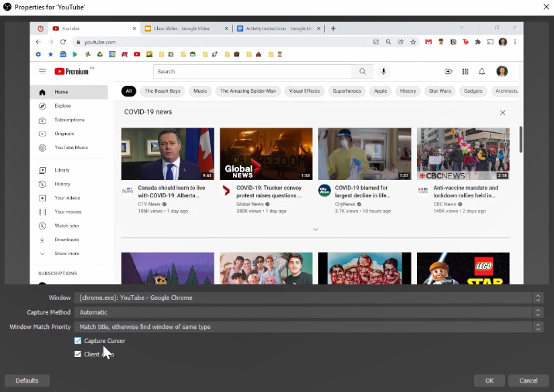Screen dimensions: 554x392
Task: Select the Star Wars filter chip
Action: point(440,91)
